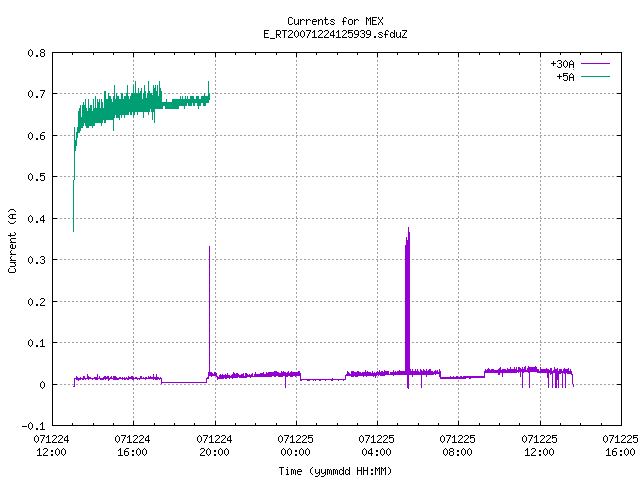Click the tall purple spike near 20:00

[x=209, y=310]
